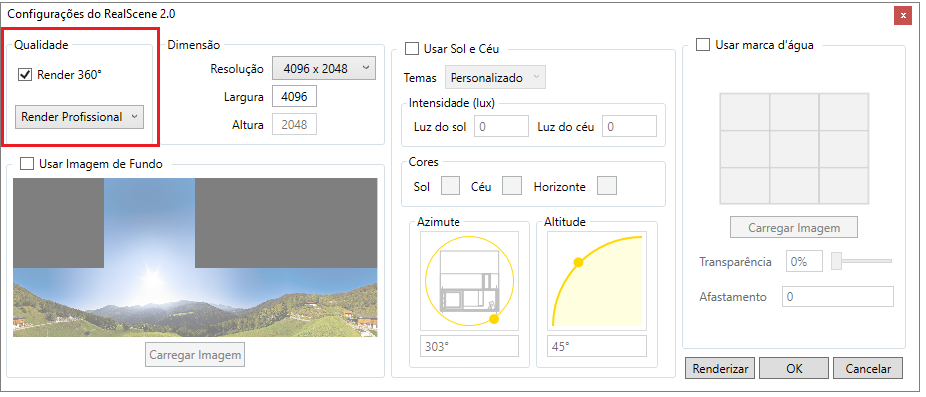Enable Usar Sol e Céu checkbox
The height and width of the screenshot is (397, 926).
point(411,48)
